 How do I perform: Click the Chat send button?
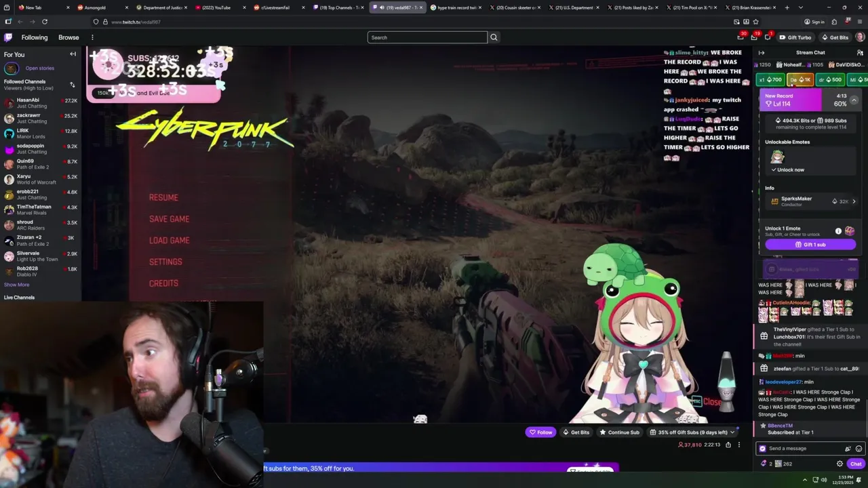[856, 464]
